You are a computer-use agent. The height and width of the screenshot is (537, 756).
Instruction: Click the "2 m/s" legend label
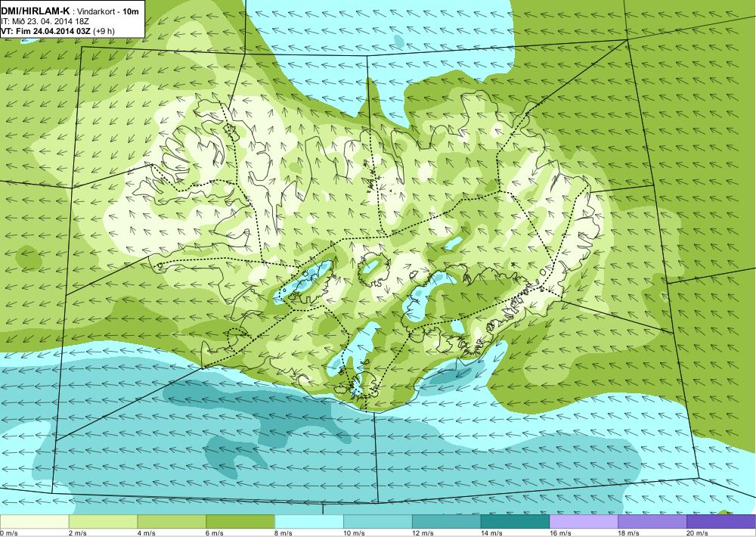coord(78,533)
